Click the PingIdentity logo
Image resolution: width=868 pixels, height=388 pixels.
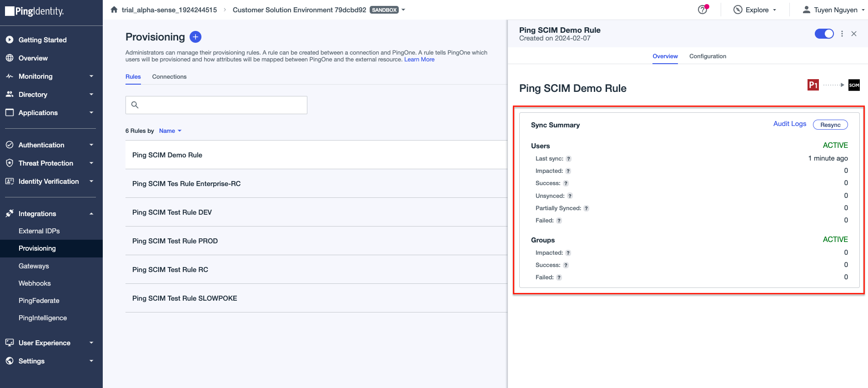coord(35,11)
